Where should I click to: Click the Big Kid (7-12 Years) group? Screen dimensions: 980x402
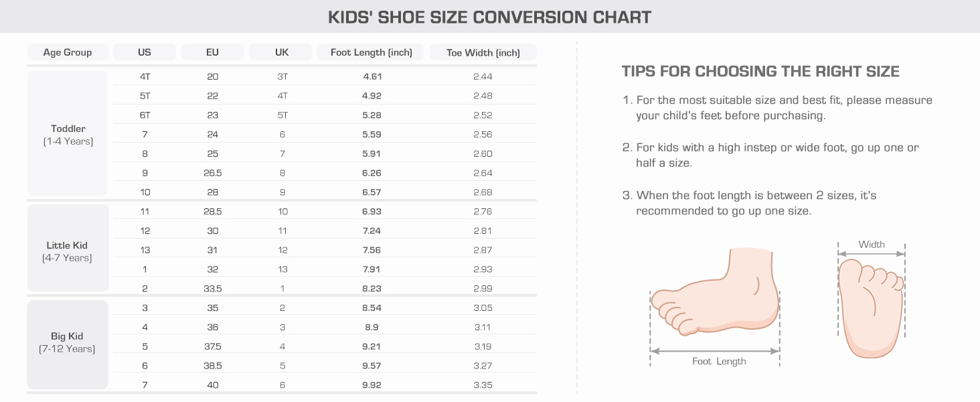[67, 342]
